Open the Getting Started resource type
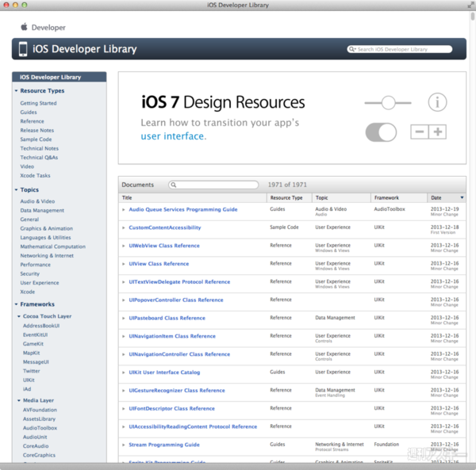Screen dimensions: 476x470 coord(38,103)
